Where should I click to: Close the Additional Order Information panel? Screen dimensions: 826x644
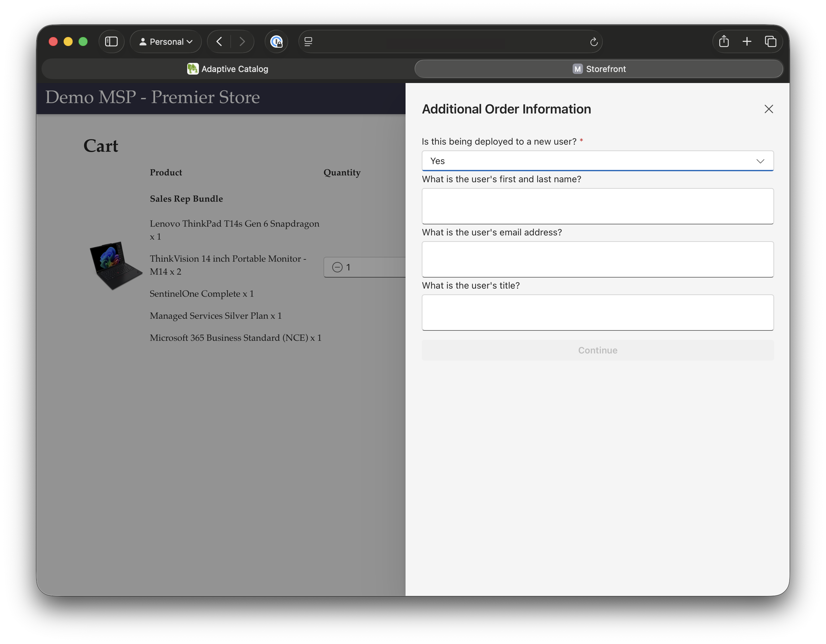pos(769,109)
